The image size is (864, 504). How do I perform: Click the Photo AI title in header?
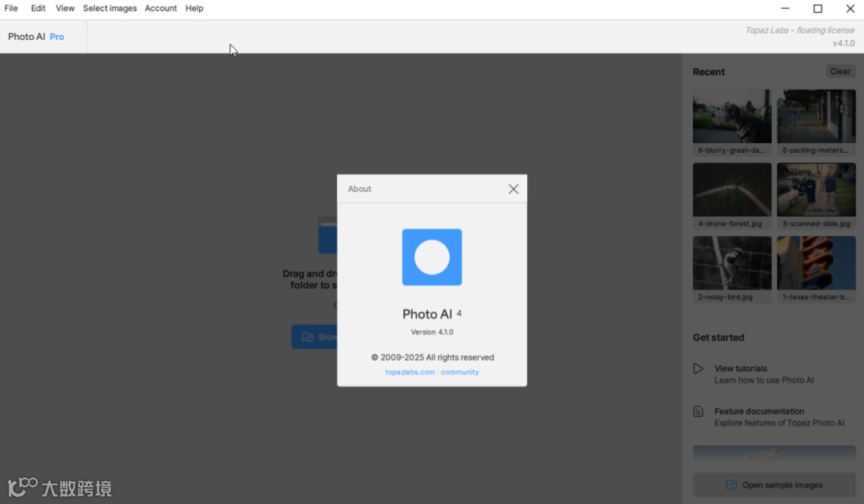pyautogui.click(x=26, y=37)
